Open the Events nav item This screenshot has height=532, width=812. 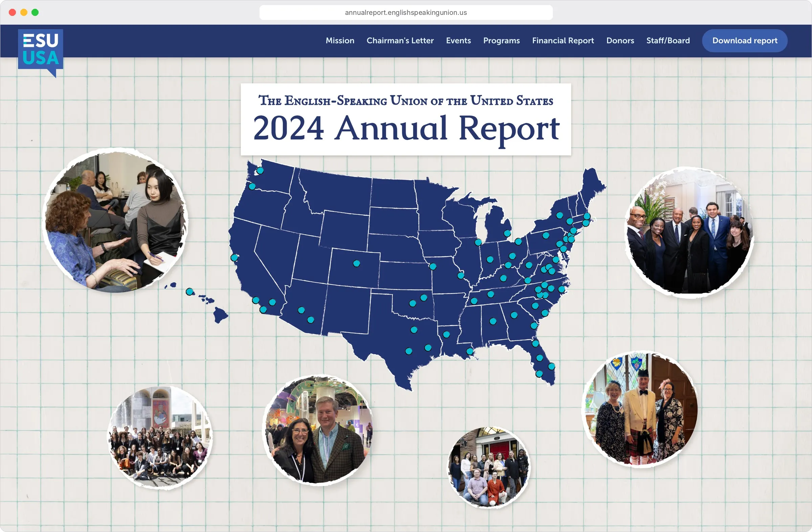(458, 41)
